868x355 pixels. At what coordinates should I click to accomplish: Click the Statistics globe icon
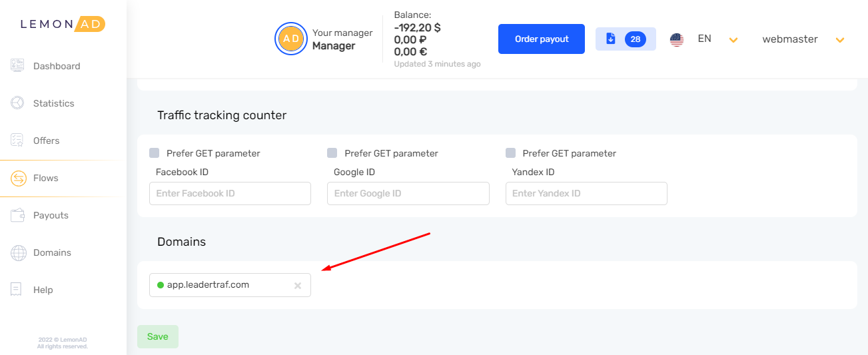(18, 103)
